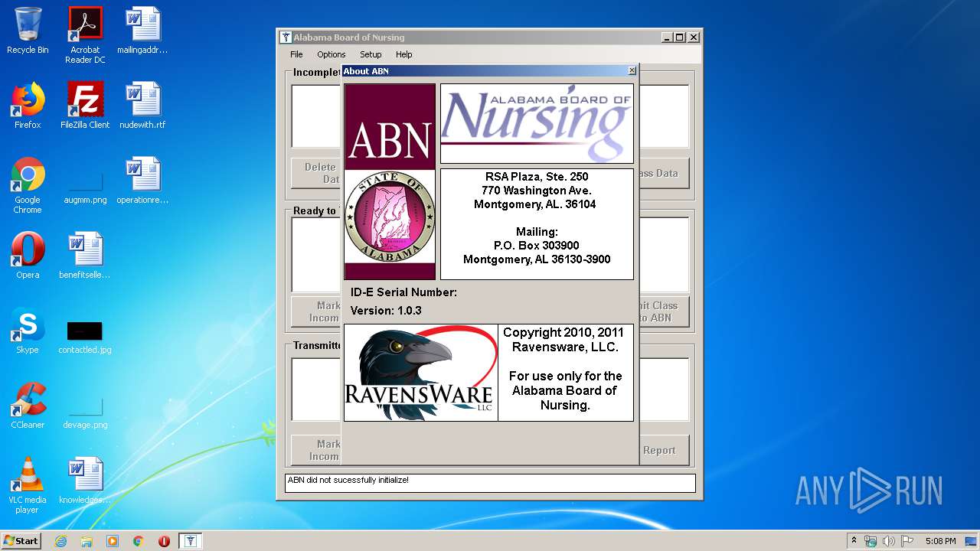
Task: Launch Skype desktop shortcut
Action: (28, 331)
